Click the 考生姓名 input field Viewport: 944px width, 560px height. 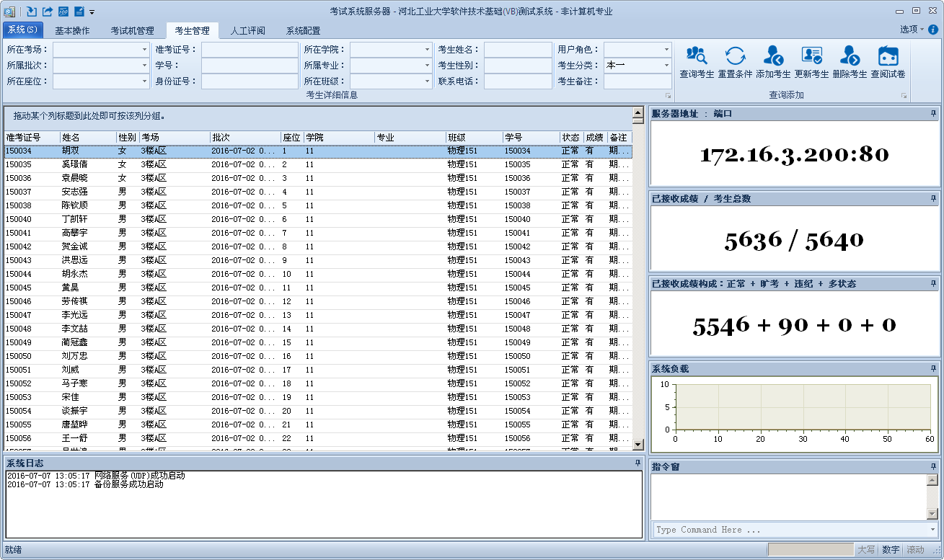pos(518,50)
